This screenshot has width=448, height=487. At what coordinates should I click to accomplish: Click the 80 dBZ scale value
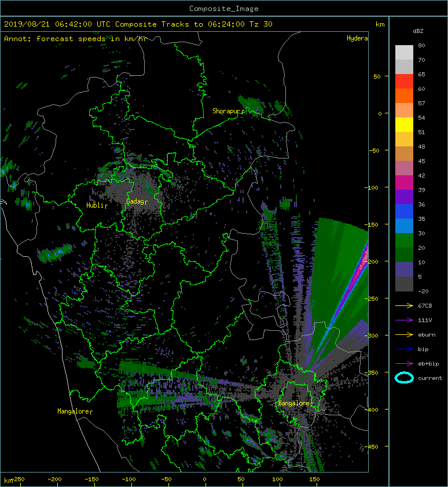tap(421, 45)
